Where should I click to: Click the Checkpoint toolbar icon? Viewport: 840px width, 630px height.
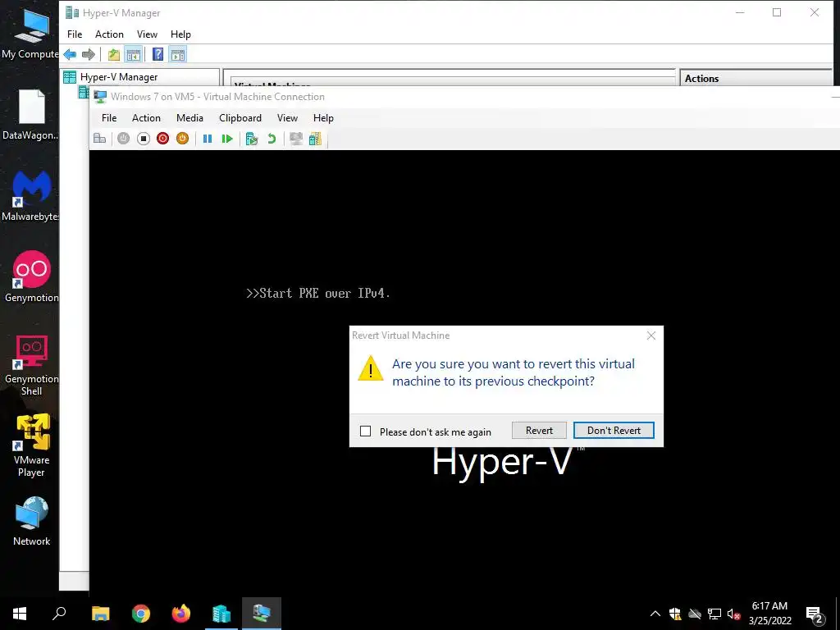252,139
